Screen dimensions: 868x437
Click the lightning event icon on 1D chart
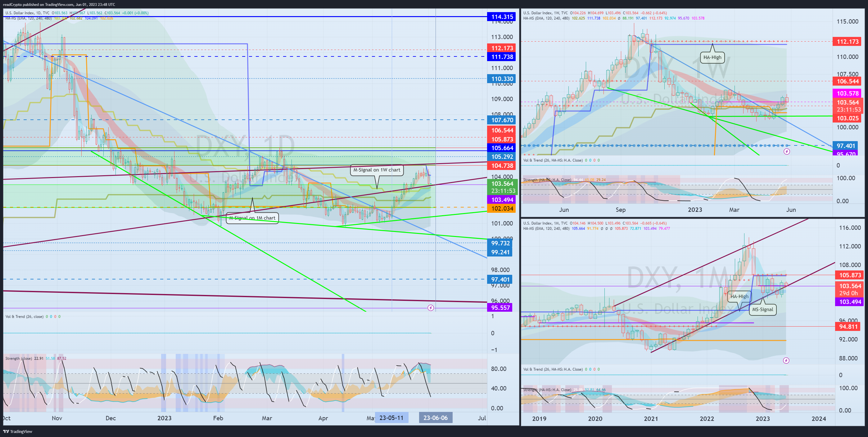[x=431, y=308]
